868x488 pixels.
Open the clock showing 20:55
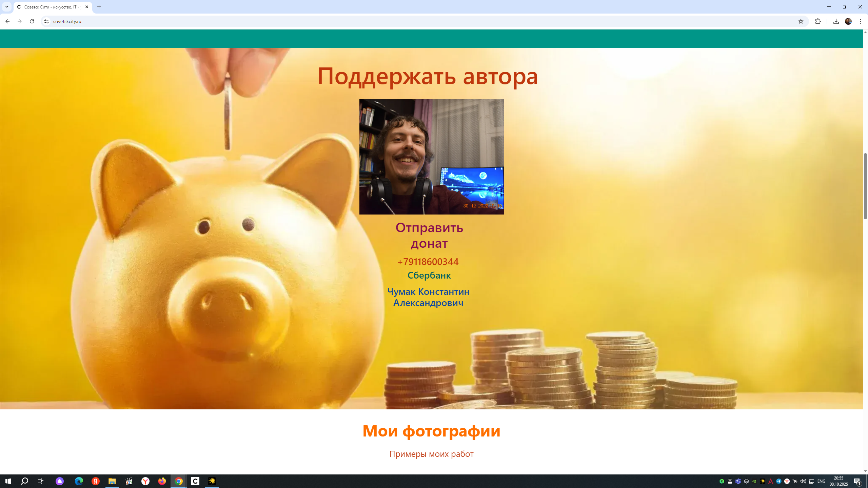click(x=839, y=481)
